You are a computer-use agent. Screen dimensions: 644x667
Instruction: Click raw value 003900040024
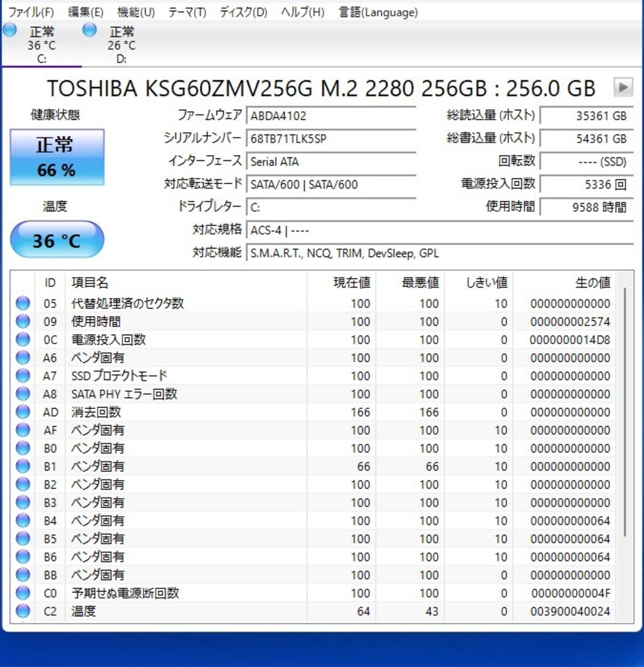coord(570,612)
